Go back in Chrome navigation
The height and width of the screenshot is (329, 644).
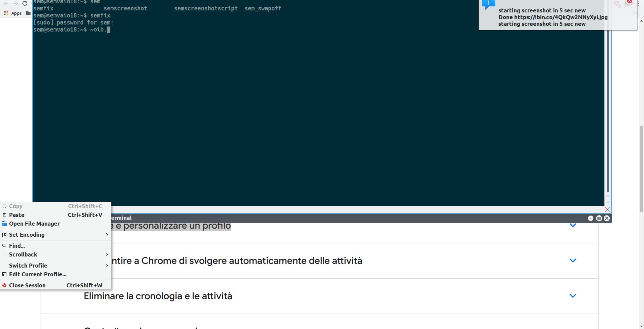click(x=6, y=3)
